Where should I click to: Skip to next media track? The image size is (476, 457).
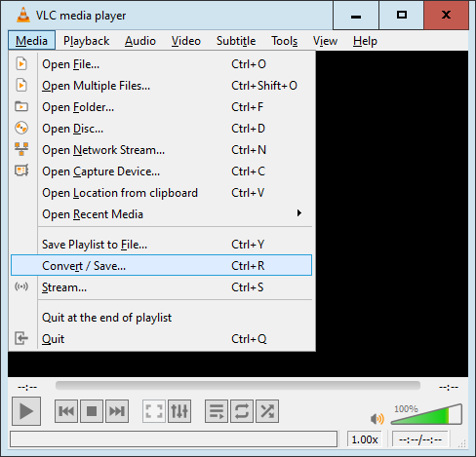point(117,411)
